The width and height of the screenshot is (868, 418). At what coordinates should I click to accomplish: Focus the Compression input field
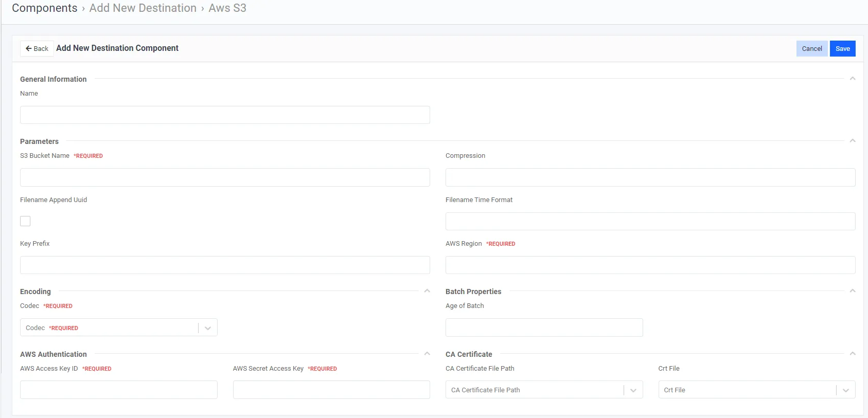(650, 177)
